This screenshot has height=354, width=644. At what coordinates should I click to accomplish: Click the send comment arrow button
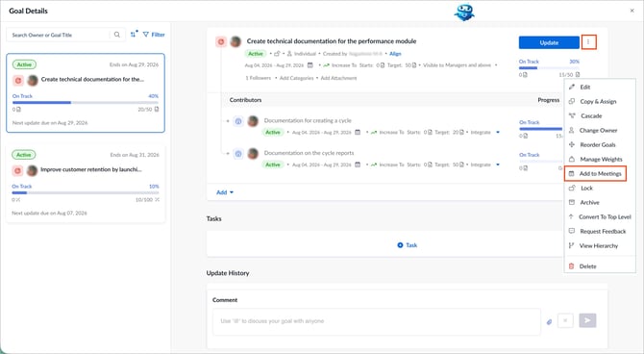click(587, 320)
